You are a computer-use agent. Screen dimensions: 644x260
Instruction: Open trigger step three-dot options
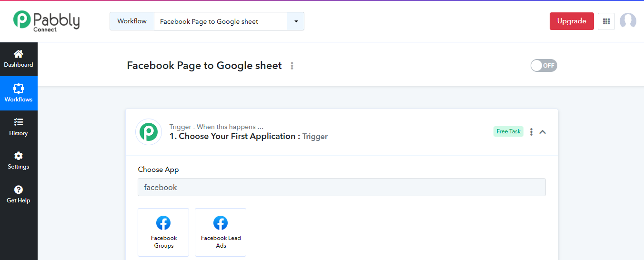(x=532, y=132)
